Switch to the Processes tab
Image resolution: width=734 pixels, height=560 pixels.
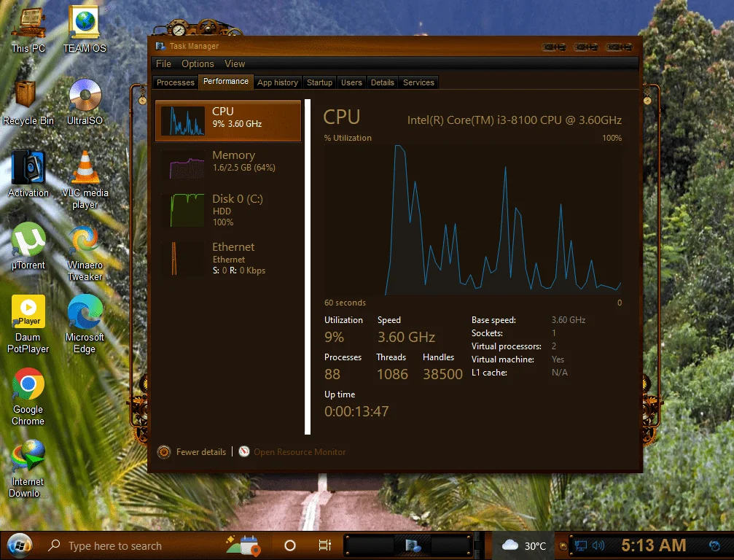coord(175,82)
